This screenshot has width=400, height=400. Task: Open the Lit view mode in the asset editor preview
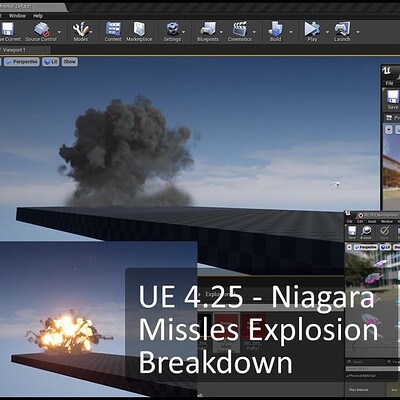[385, 247]
